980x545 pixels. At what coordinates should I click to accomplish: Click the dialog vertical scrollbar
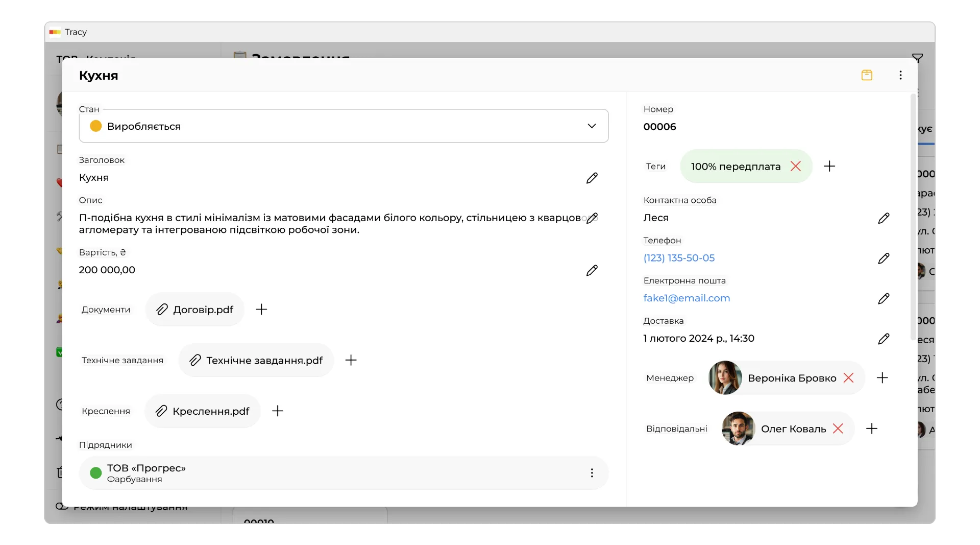tap(913, 217)
